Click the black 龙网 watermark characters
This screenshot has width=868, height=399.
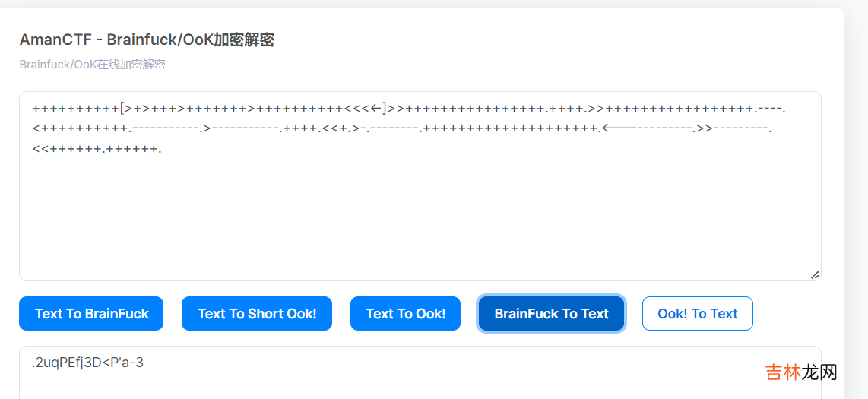point(820,372)
